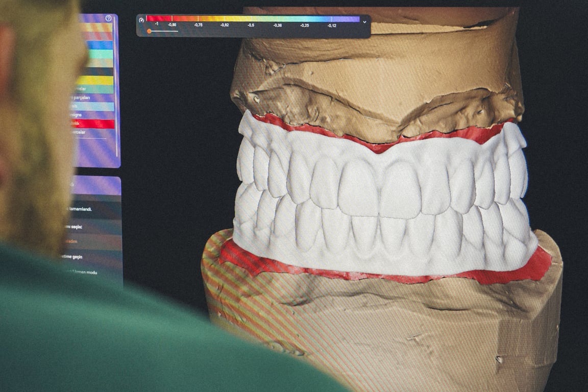The image size is (588, 392).
Task: Click the -0,12 value on the color scale
Action: pyautogui.click(x=331, y=26)
